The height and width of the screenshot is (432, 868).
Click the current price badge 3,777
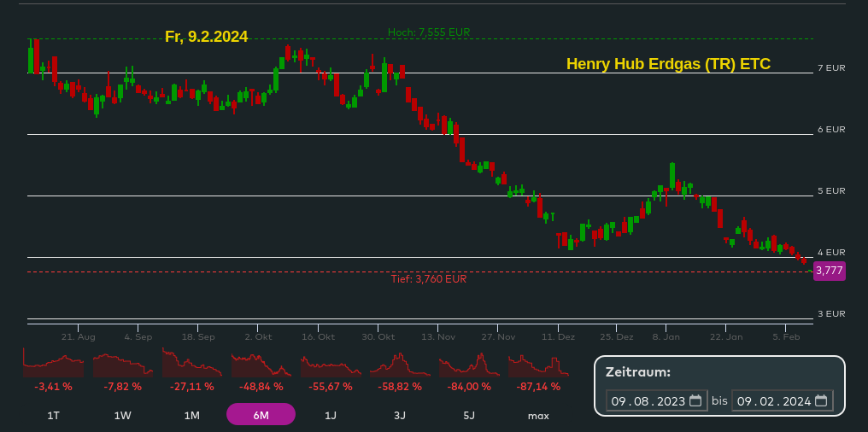tap(830, 271)
